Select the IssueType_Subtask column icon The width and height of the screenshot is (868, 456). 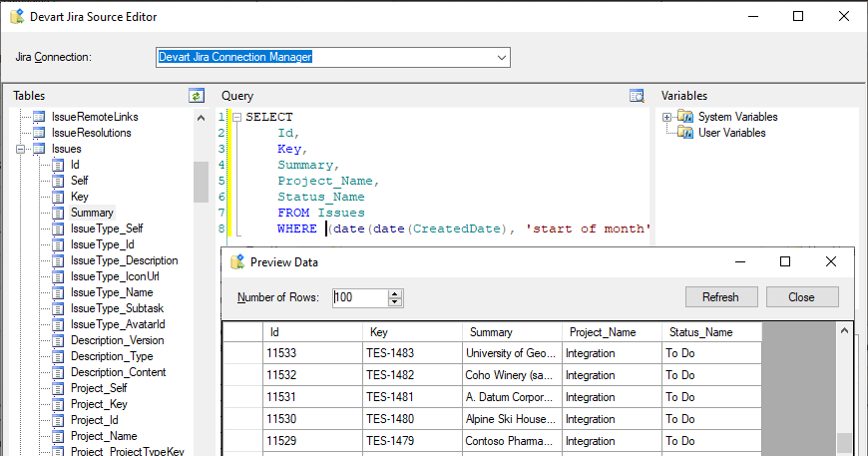click(58, 308)
